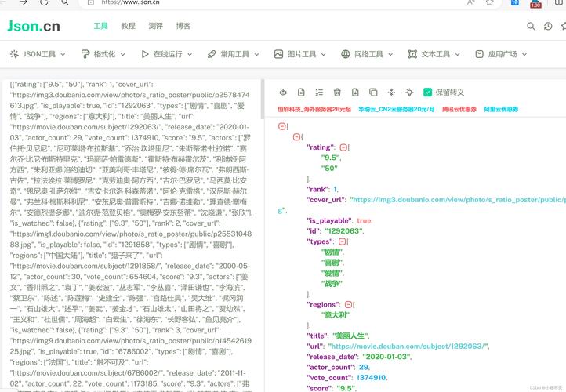The width and height of the screenshot is (566, 392).
Task: Click the "2020-01-03" release date value
Action: pos(386,357)
